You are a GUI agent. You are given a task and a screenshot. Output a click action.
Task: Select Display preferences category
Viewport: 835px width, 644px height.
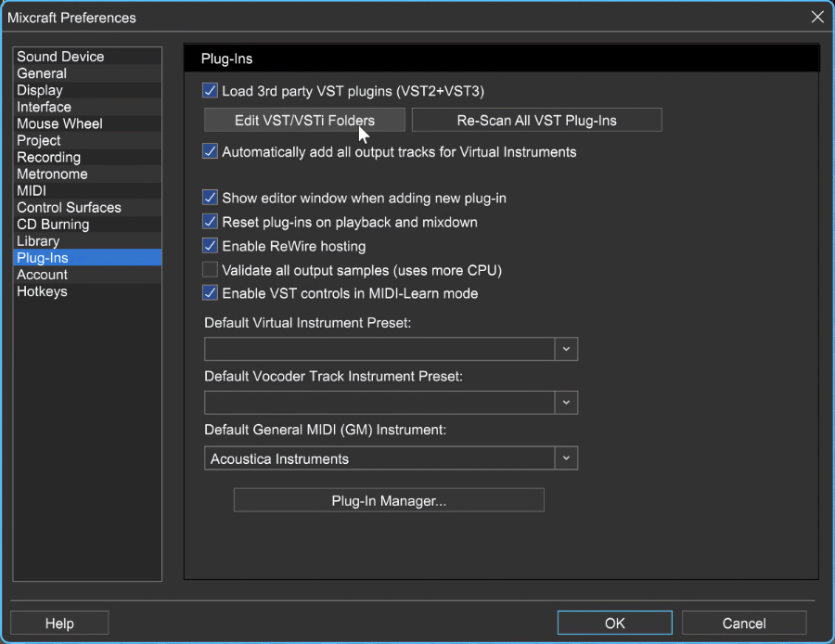click(x=87, y=90)
